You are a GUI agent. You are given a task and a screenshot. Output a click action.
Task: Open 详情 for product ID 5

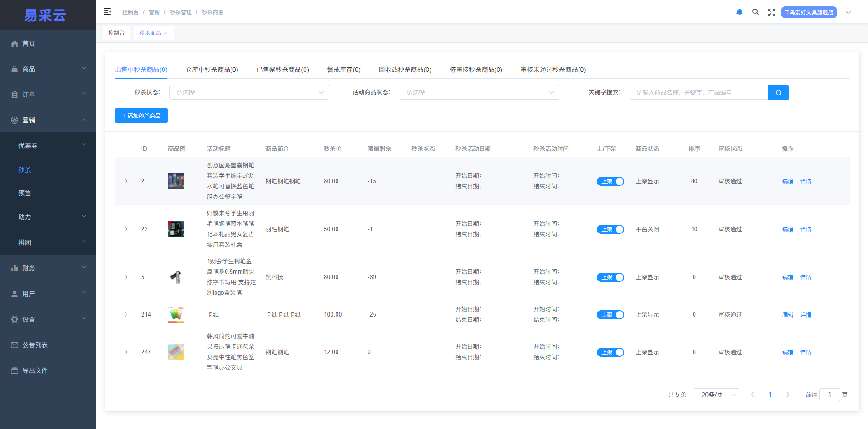(805, 277)
